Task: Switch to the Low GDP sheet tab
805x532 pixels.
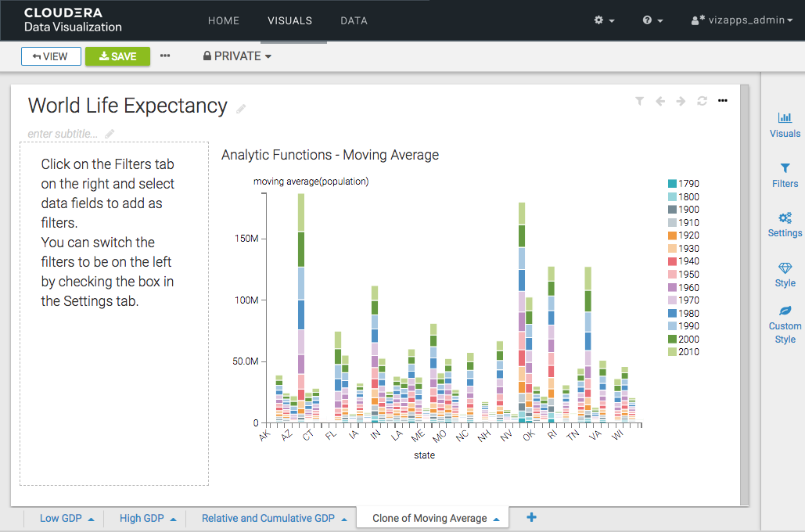Action: click(x=61, y=518)
